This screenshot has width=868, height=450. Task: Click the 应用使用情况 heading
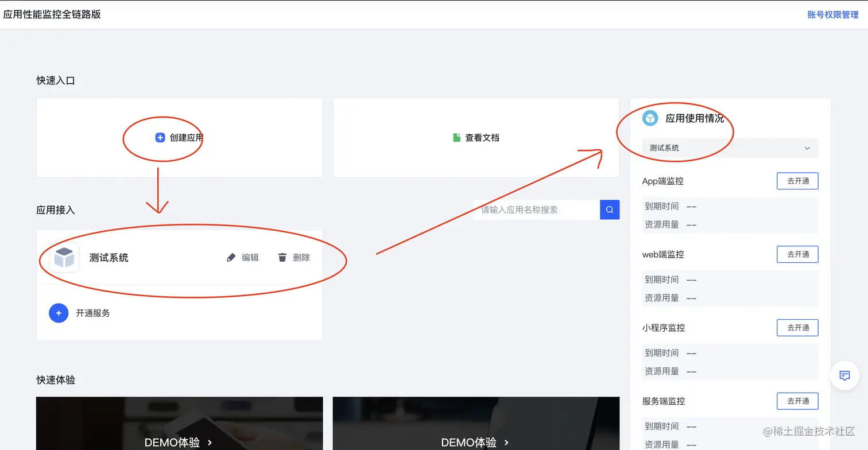coord(695,118)
